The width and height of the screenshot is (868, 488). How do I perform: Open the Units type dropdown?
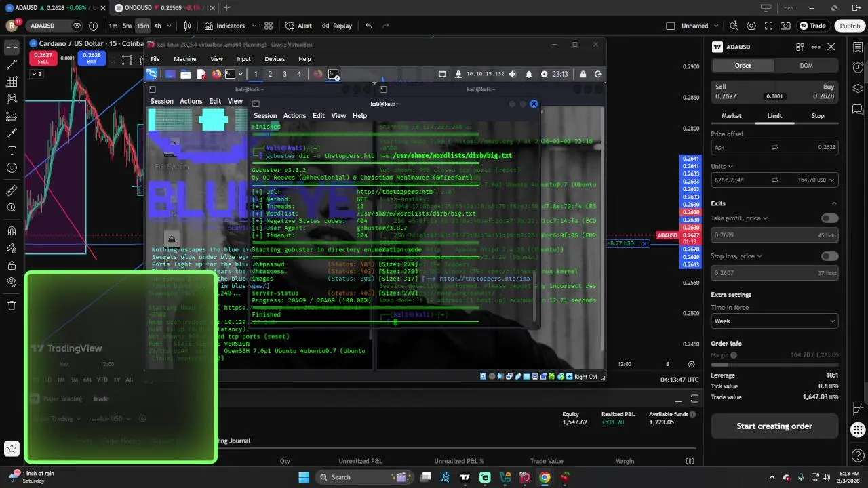click(722, 166)
